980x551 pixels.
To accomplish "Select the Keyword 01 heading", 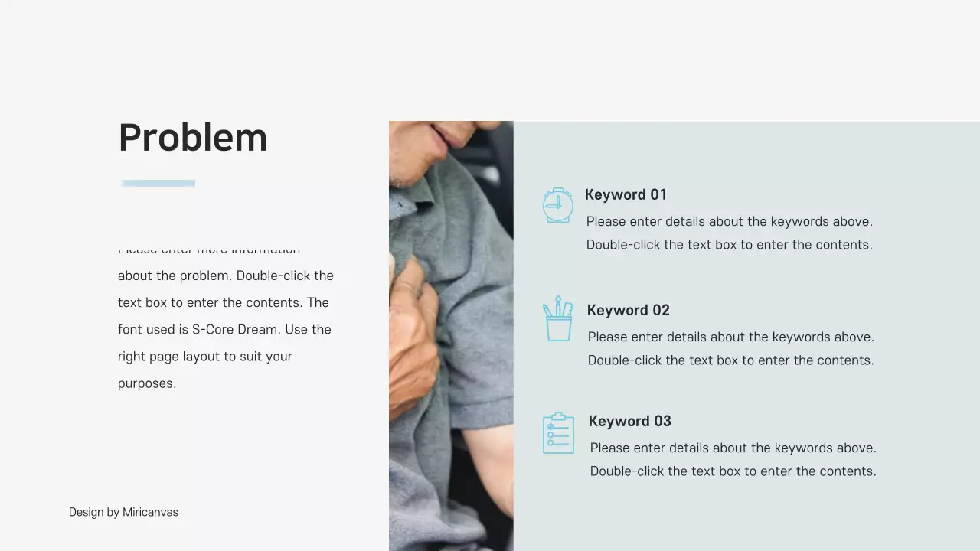I will 626,194.
